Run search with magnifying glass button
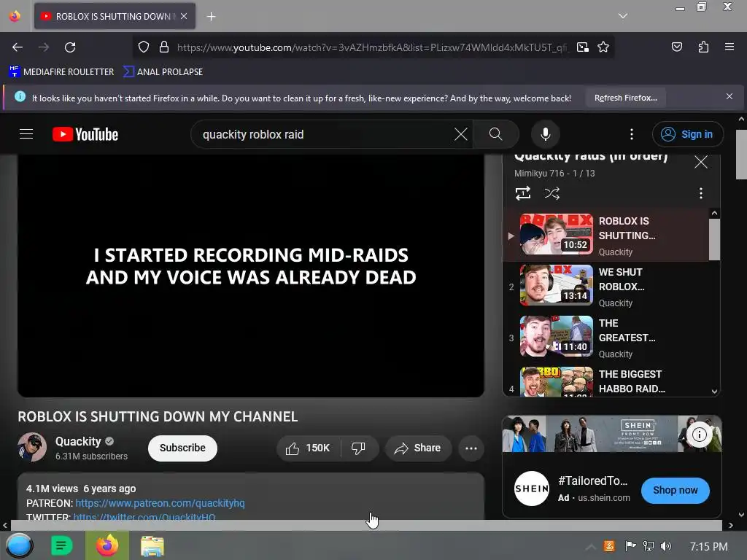747x560 pixels. tap(496, 134)
